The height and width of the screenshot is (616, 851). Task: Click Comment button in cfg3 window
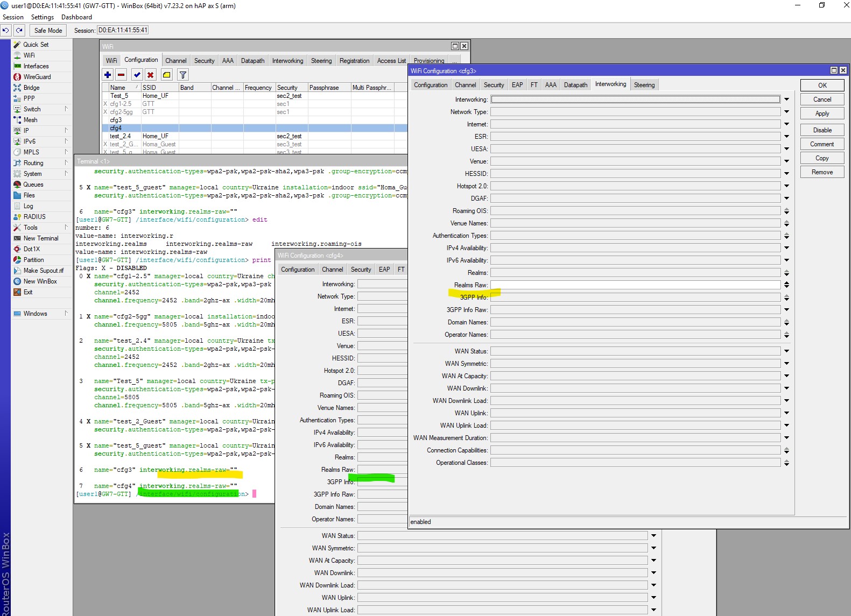[x=822, y=144]
